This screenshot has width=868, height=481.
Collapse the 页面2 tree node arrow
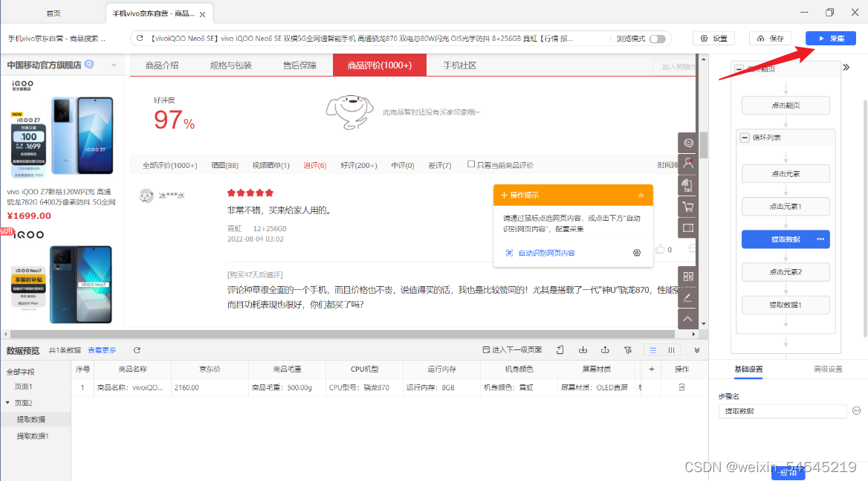(7, 402)
